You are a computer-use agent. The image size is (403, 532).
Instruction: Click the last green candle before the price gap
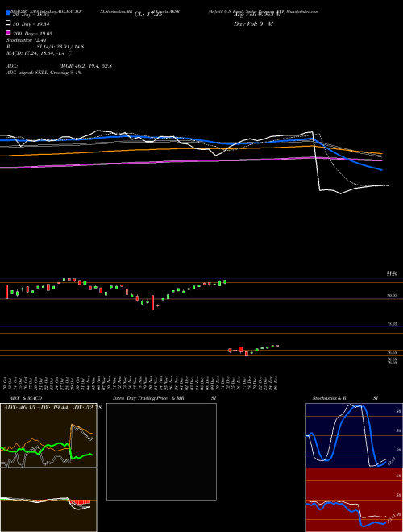coord(225,281)
